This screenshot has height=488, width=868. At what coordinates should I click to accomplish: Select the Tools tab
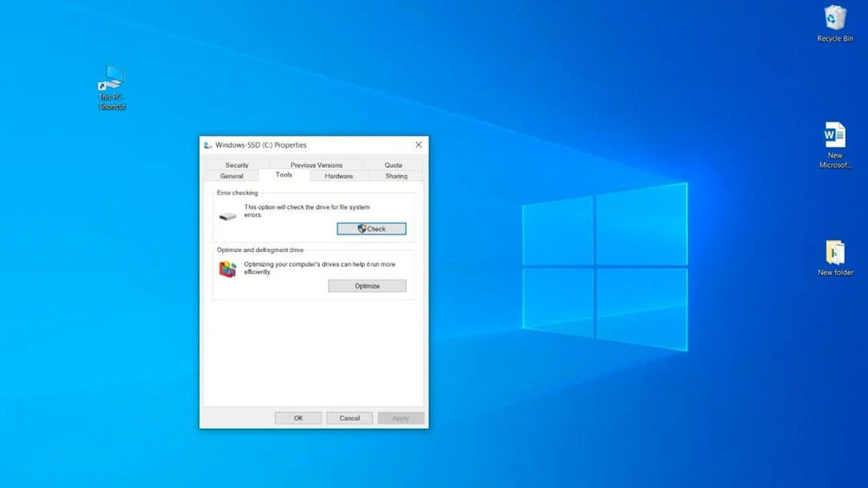click(x=283, y=175)
